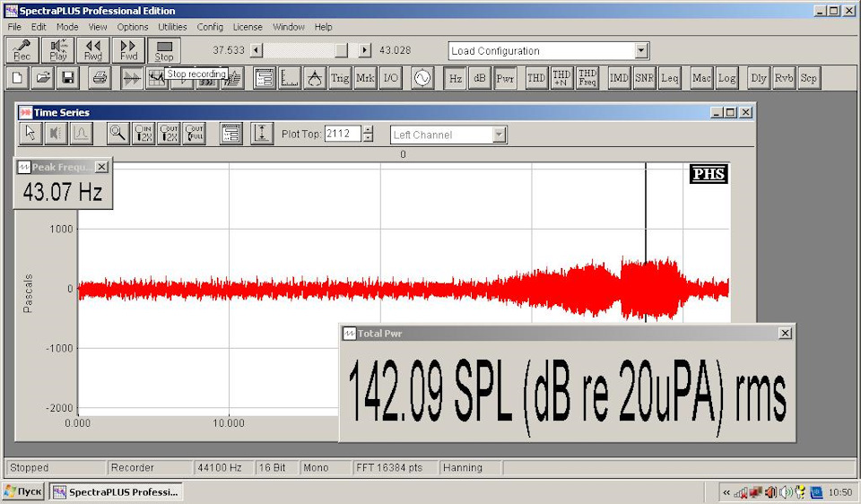Click the open folder icon
This screenshot has width=861, height=504.
(43, 78)
